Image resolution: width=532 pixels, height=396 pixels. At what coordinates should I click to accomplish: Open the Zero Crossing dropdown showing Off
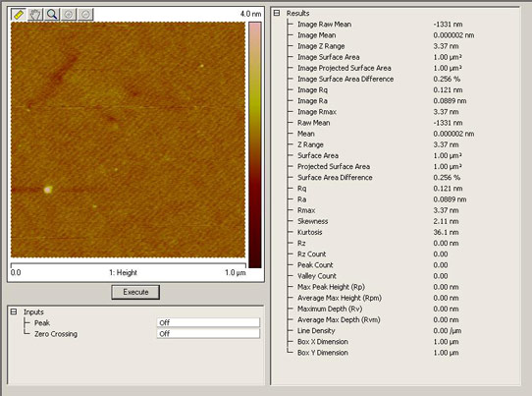coord(208,333)
